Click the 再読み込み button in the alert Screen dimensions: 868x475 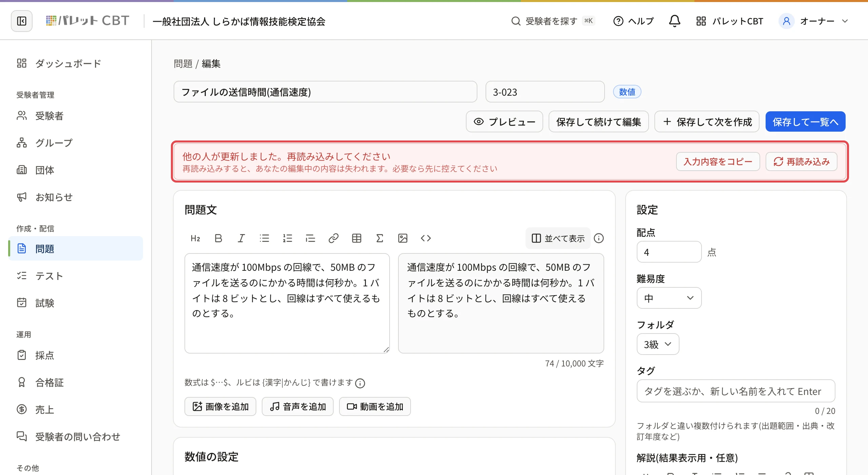(801, 161)
